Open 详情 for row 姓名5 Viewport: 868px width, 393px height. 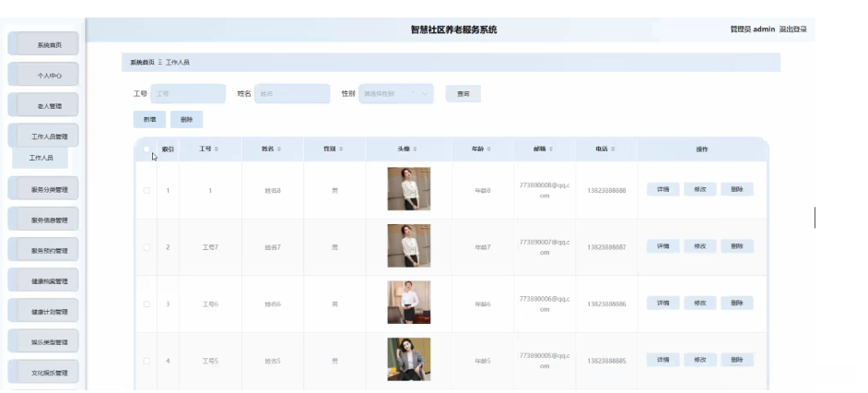(x=663, y=360)
